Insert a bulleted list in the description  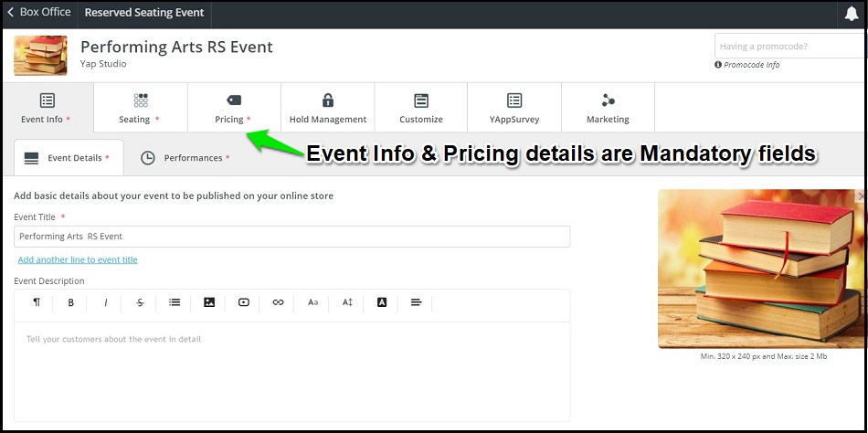[x=175, y=302]
